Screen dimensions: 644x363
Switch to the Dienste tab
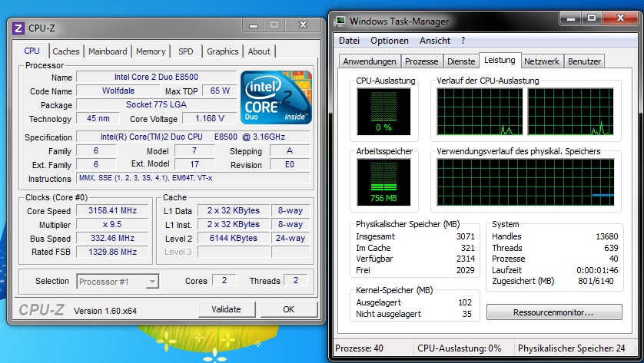coord(461,61)
